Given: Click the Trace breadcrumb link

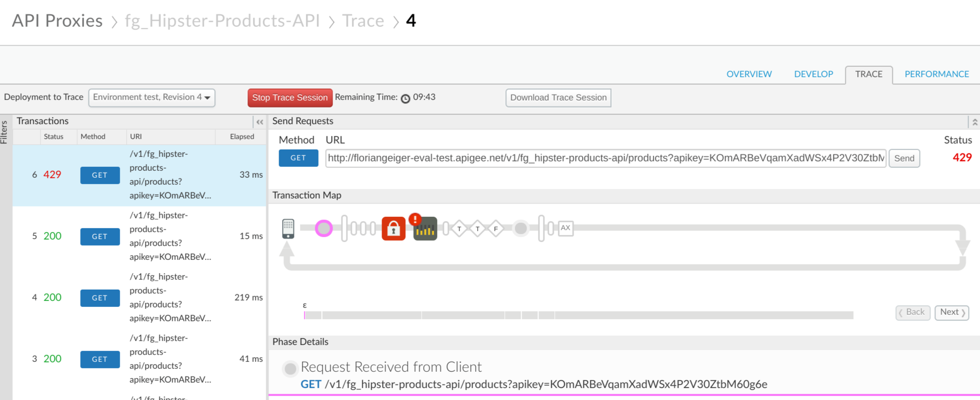Looking at the screenshot, I should (363, 21).
